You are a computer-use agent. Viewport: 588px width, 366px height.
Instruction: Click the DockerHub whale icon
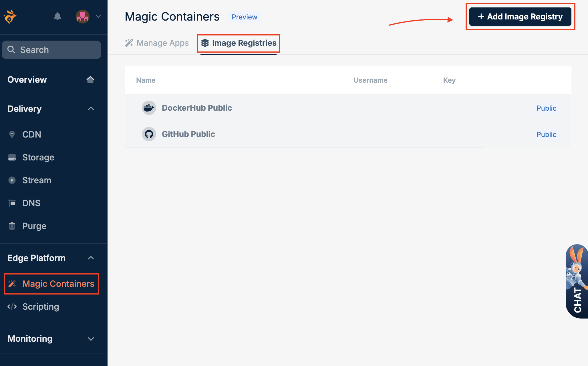pos(149,108)
